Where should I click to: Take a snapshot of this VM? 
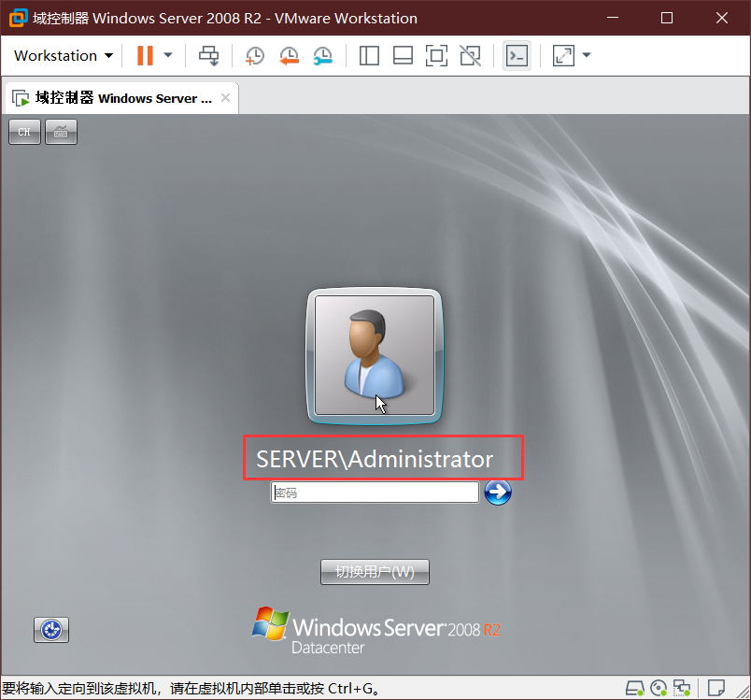[x=255, y=55]
